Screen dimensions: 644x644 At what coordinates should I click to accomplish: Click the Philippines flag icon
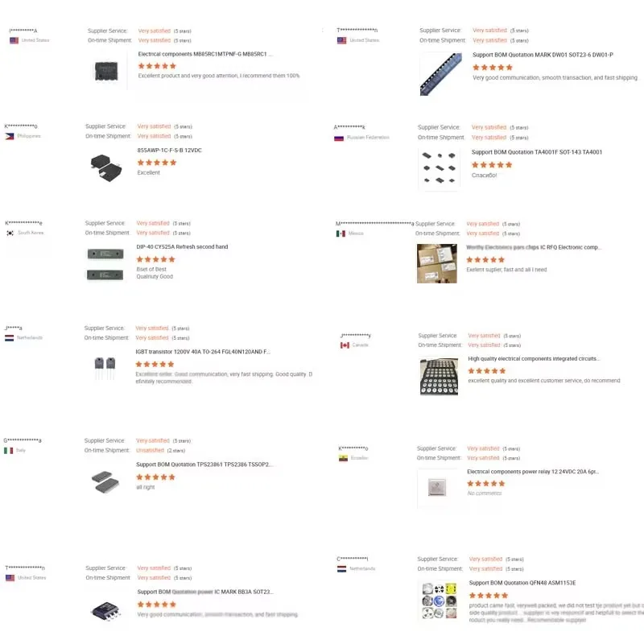(x=10, y=137)
